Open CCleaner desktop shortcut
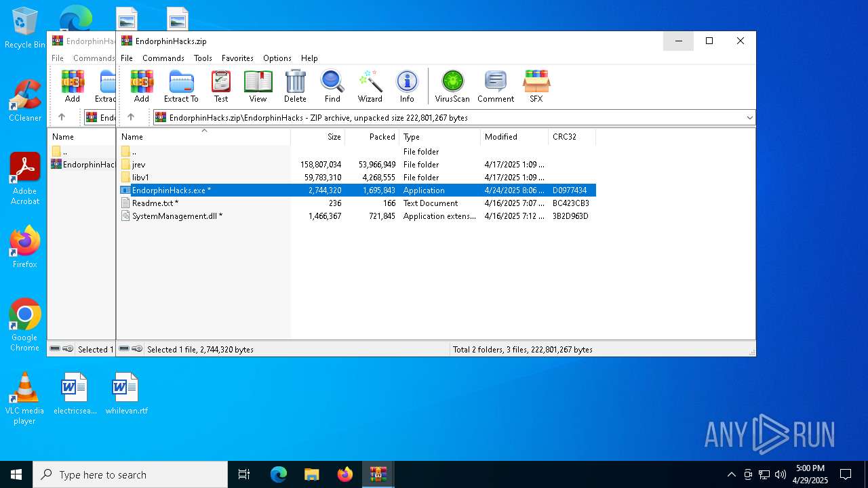The image size is (868, 488). click(24, 102)
